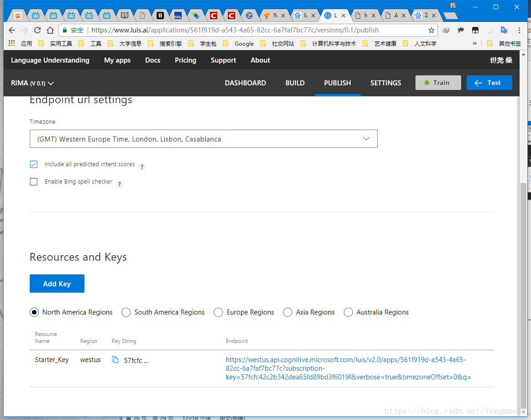Open Support in the top navigation

tap(223, 60)
